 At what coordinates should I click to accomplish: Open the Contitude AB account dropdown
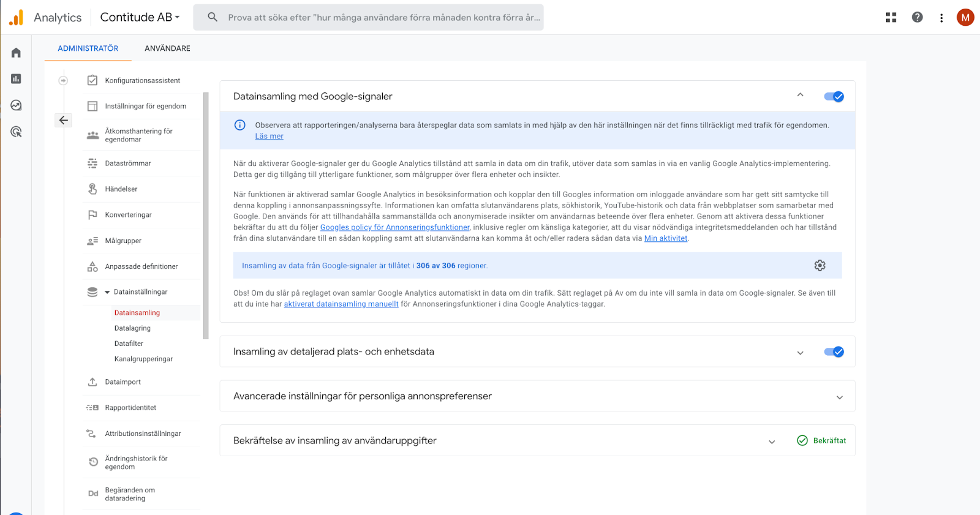(140, 17)
